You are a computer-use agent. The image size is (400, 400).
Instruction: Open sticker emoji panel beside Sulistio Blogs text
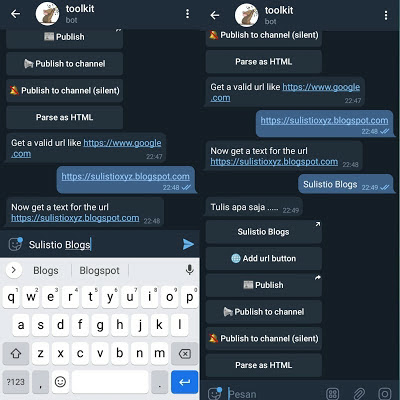[15, 244]
